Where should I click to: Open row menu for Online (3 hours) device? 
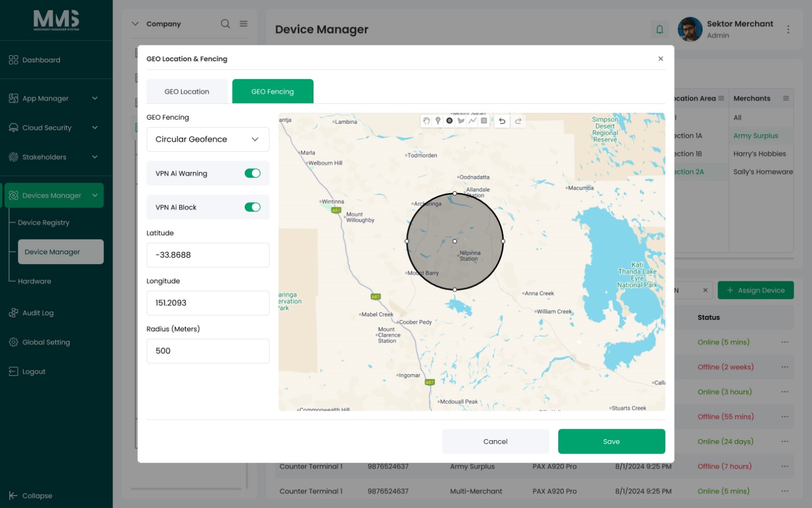[x=785, y=392]
